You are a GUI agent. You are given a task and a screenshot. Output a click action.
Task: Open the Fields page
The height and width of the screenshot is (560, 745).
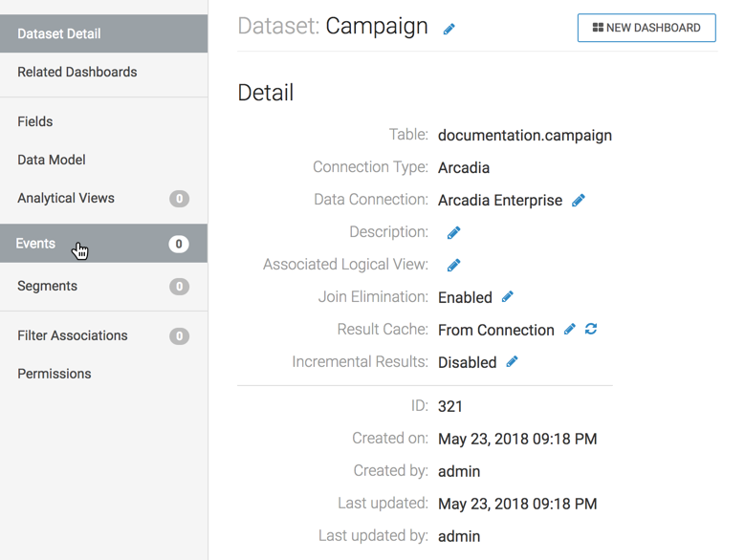coord(35,121)
